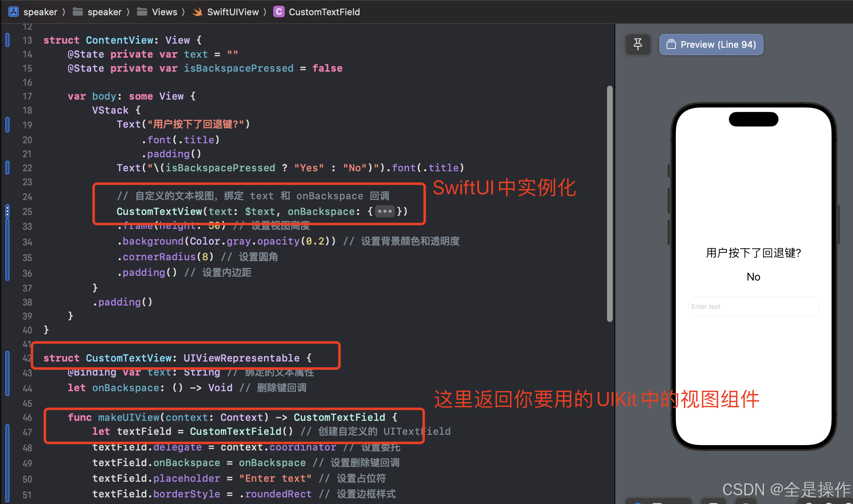Screen dimensions: 853x504
Task: Collapse ContentView struct via line 13 fold ribbon
Action: (x=7, y=40)
